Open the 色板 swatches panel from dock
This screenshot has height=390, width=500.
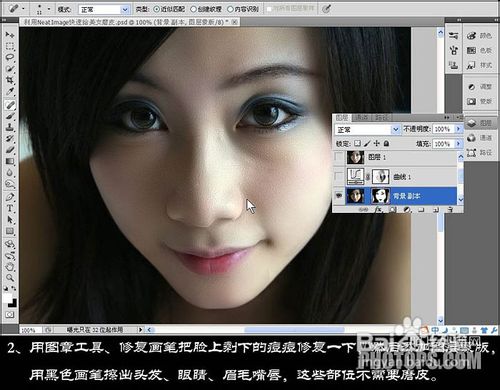480,50
